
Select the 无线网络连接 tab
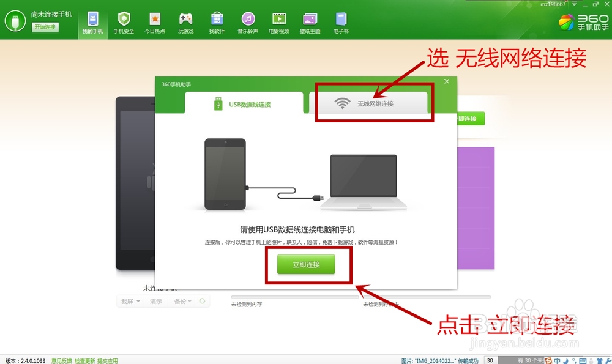point(368,103)
